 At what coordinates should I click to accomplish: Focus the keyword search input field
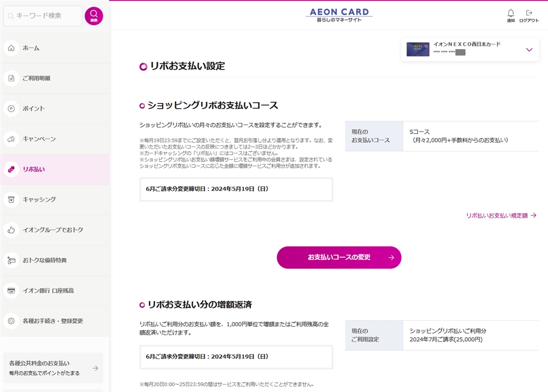(43, 16)
